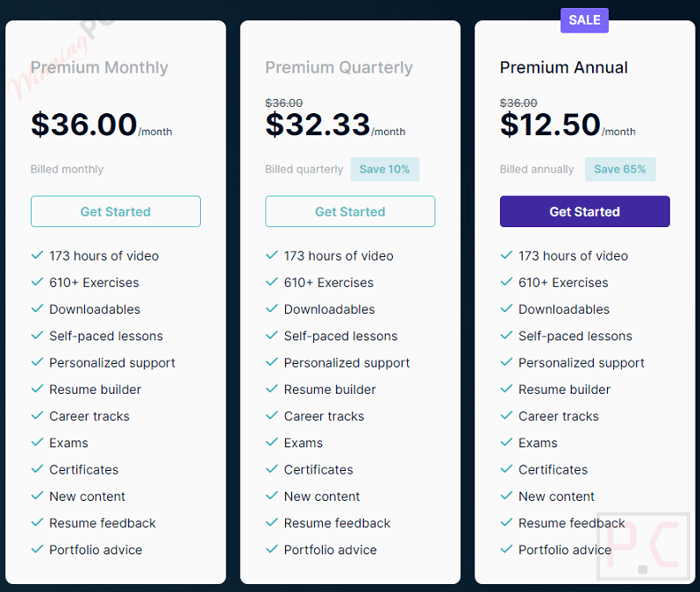Select the Premium Quarterly plan title
700x592 pixels.
coord(339,68)
